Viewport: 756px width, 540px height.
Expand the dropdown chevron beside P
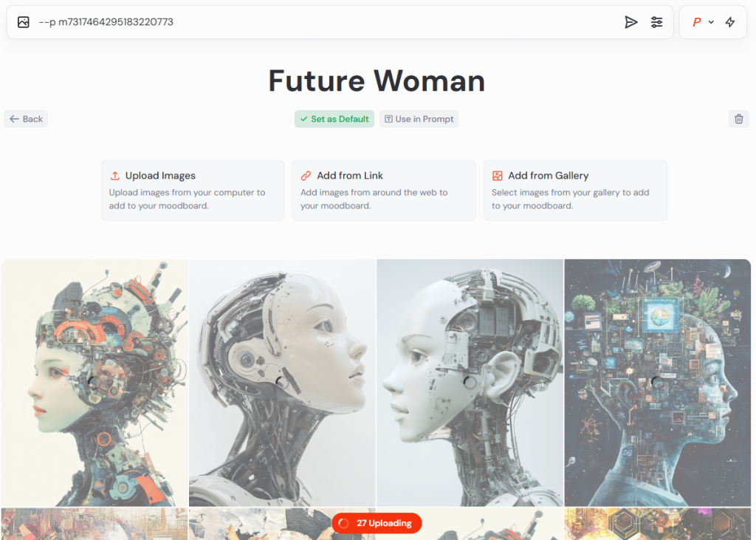point(711,22)
